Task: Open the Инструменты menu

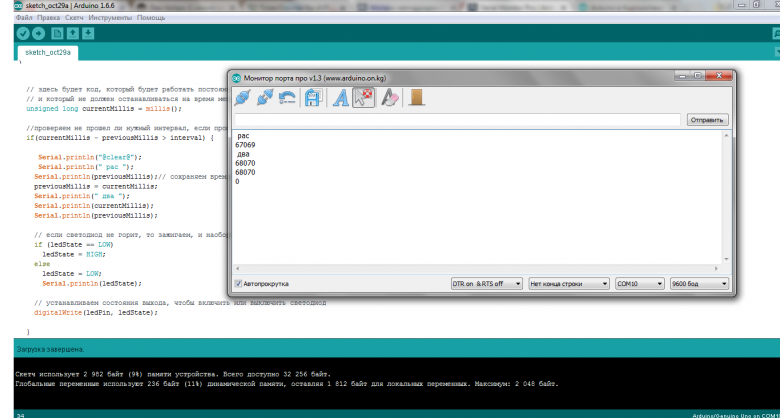Action: click(109, 18)
